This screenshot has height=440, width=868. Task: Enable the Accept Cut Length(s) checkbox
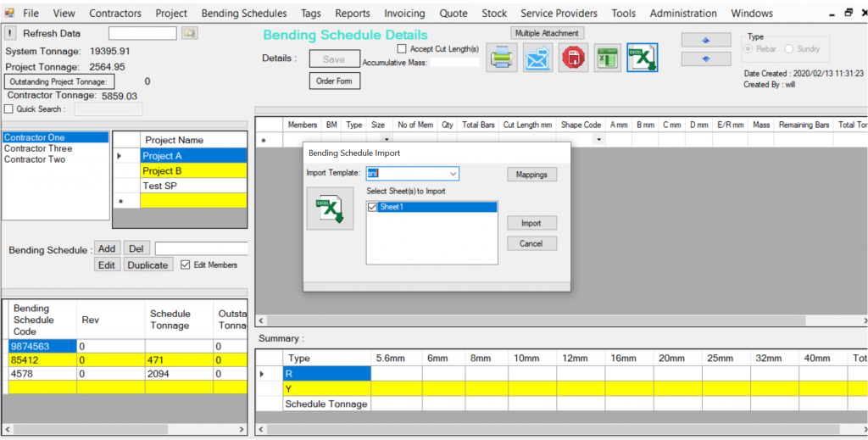[x=403, y=49]
